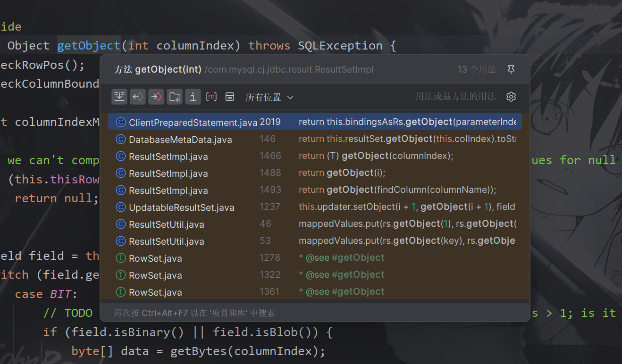622x364 pixels.
Task: Open the DatabaseMetaData.java usage at line 146
Action: [x=315, y=139]
